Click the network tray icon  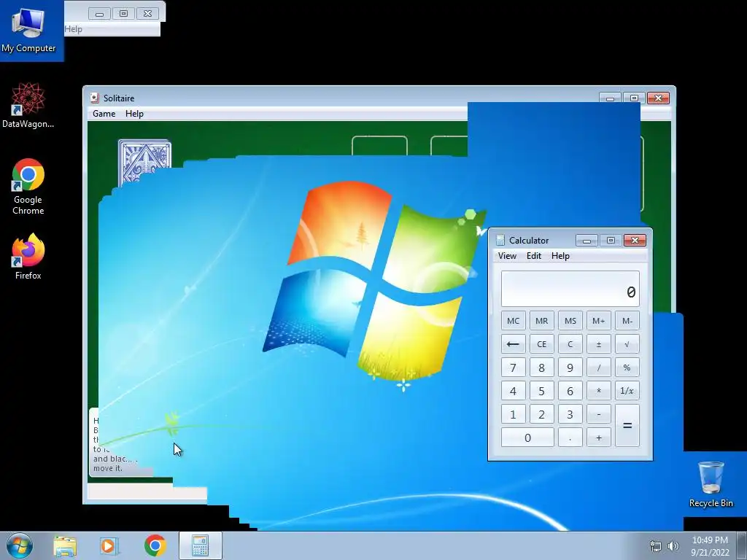(x=656, y=546)
